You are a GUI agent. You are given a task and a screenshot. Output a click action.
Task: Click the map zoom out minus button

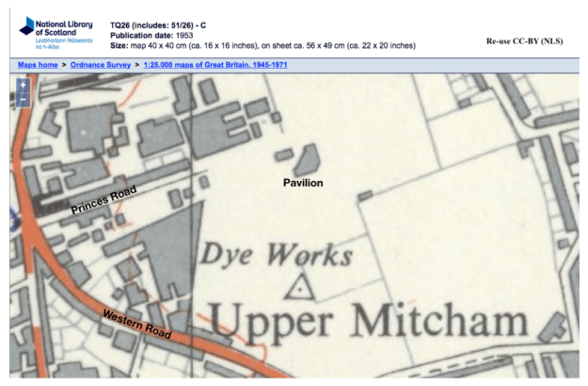click(x=23, y=98)
